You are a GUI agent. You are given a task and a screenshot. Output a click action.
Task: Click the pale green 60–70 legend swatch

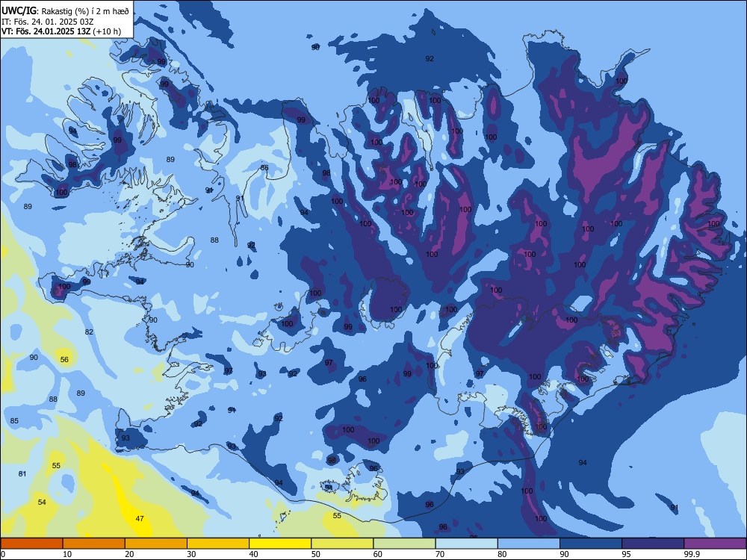click(404, 544)
